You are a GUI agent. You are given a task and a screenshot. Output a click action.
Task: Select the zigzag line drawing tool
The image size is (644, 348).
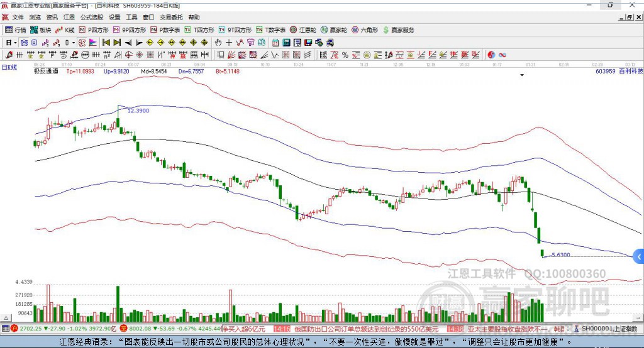click(x=275, y=55)
